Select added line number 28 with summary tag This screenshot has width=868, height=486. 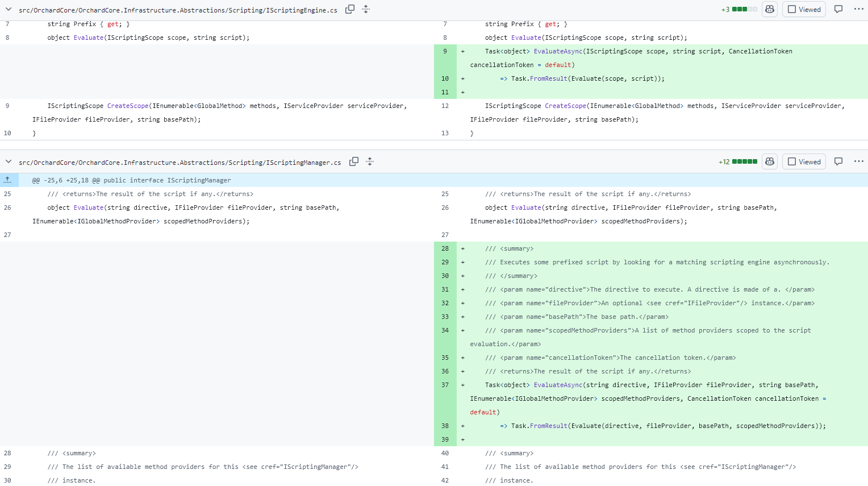445,248
